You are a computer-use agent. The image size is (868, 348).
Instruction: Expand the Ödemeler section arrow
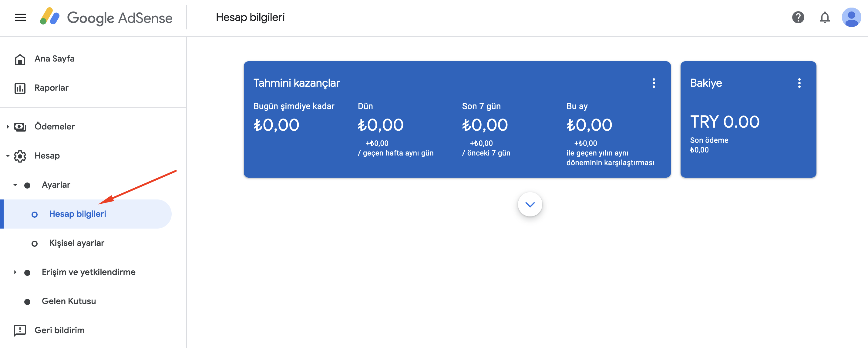(7, 127)
